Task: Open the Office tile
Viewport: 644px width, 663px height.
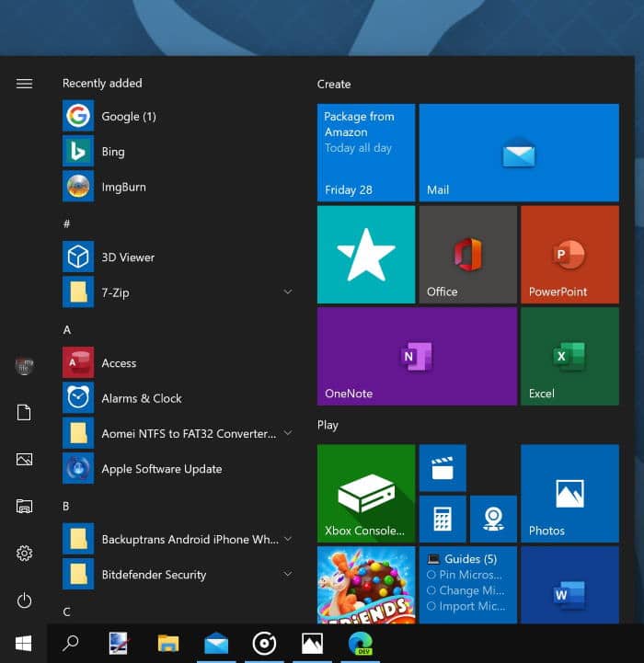Action: (x=468, y=255)
